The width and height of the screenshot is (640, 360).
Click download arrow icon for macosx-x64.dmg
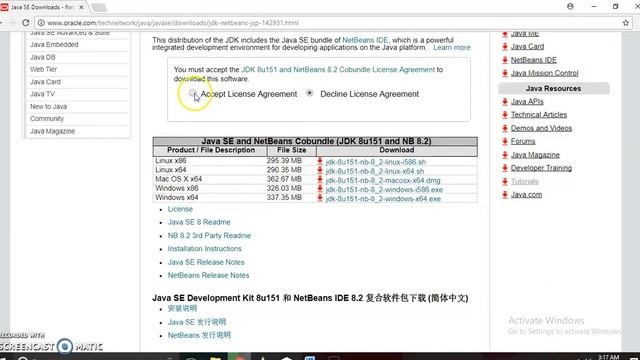coord(320,180)
